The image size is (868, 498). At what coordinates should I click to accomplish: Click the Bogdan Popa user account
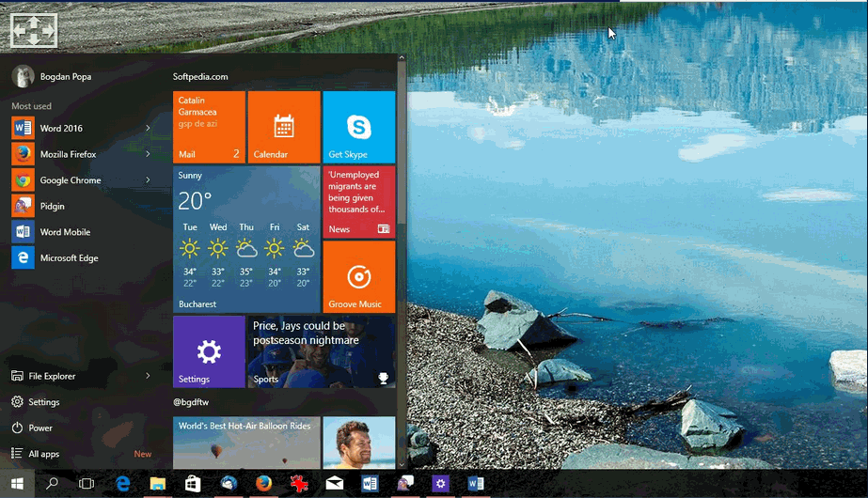(x=52, y=76)
